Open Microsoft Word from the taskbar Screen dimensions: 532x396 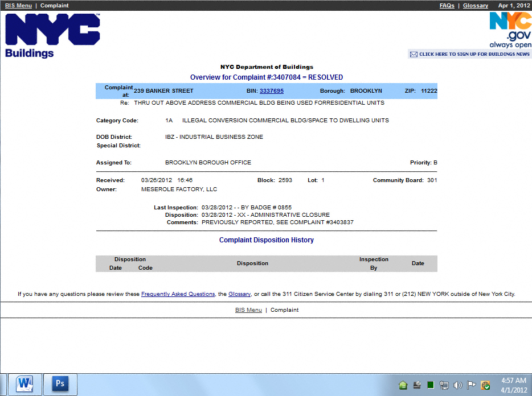click(25, 384)
